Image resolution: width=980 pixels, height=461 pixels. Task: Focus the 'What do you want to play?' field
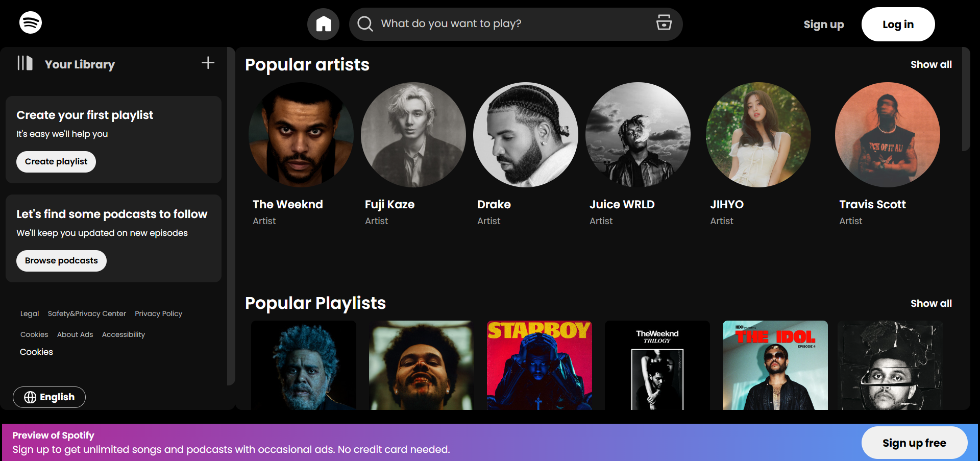(x=510, y=24)
